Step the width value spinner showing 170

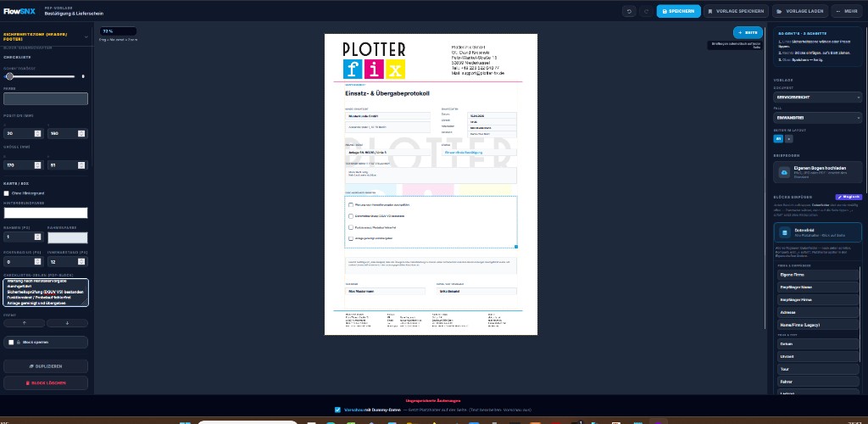(x=37, y=165)
